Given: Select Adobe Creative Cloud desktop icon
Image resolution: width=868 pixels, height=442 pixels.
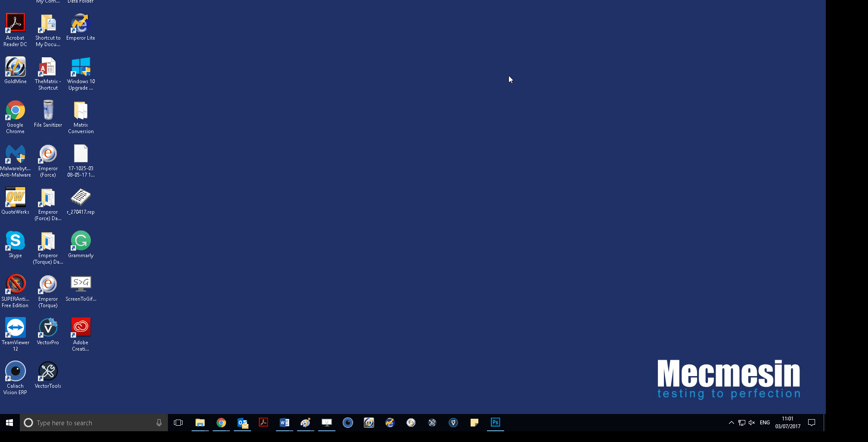Looking at the screenshot, I should [x=81, y=334].
